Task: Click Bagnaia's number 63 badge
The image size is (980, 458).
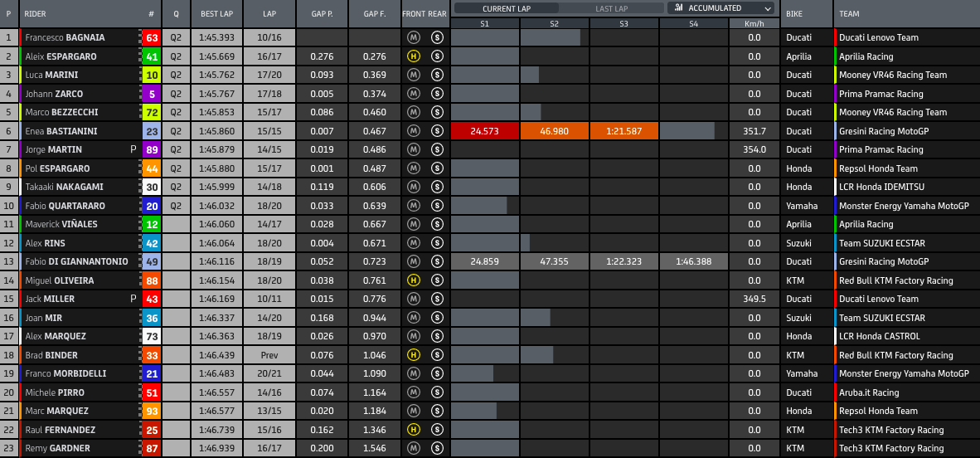Action: click(x=152, y=37)
